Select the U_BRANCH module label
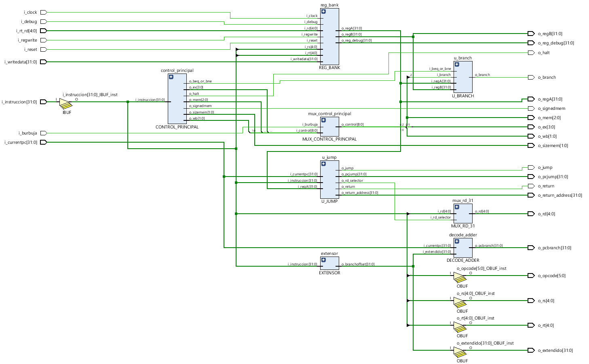Viewport: 589px width, 364px height. (463, 96)
